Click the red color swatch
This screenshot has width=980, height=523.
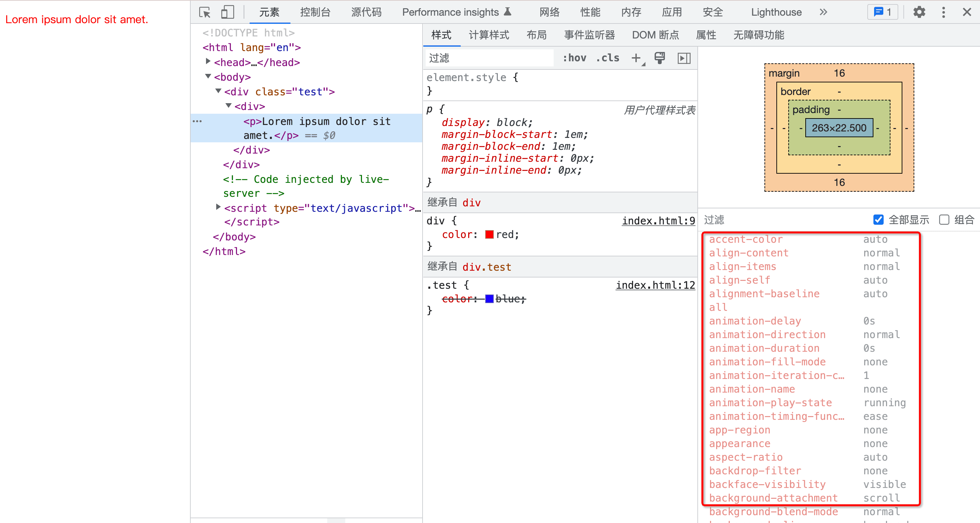pos(489,235)
